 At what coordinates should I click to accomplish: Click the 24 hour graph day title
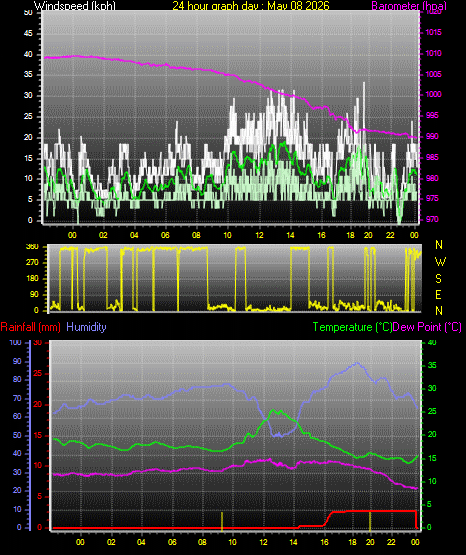[x=251, y=5]
